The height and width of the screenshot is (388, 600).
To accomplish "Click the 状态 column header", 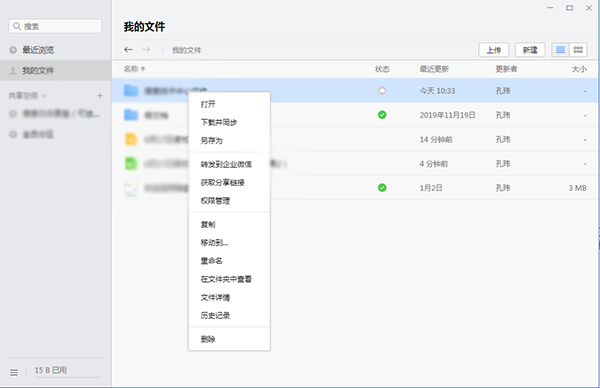I will tap(382, 69).
